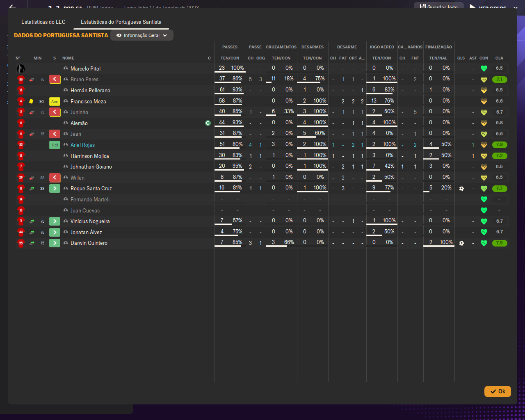Click Darwin Quintero's finishing 100% value
The image size is (525, 420).
pyautogui.click(x=446, y=242)
